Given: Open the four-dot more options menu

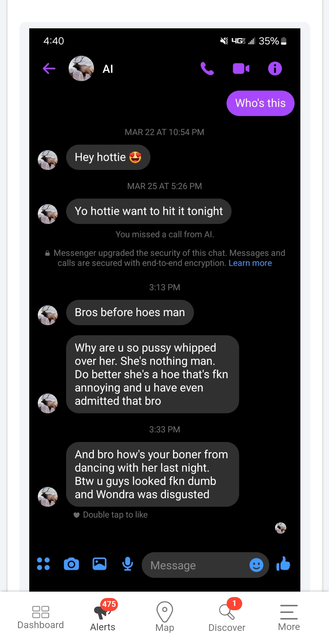Looking at the screenshot, I should tap(43, 564).
